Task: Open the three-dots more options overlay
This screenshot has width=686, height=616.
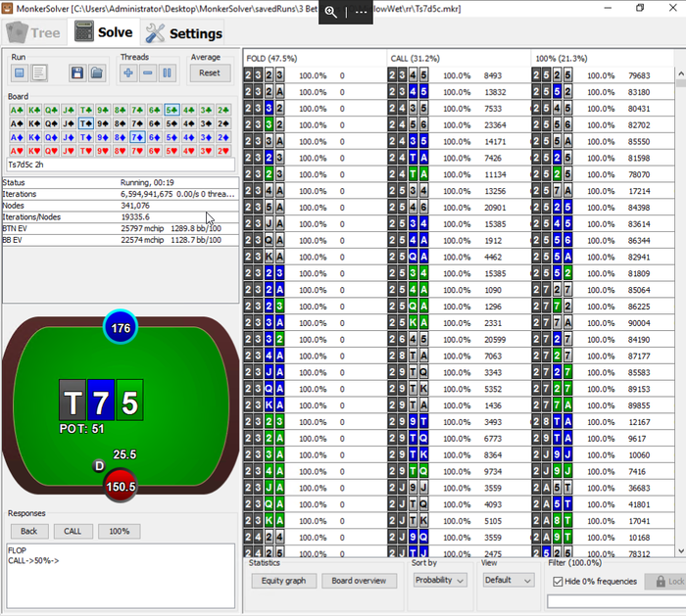Action: coord(361,12)
